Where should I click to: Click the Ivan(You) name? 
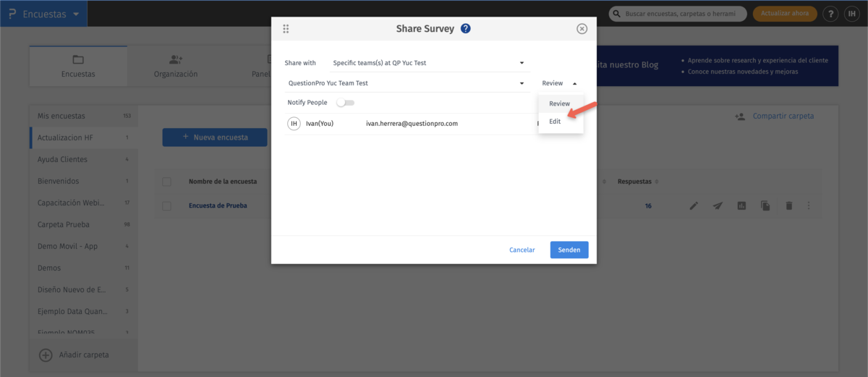pyautogui.click(x=320, y=124)
